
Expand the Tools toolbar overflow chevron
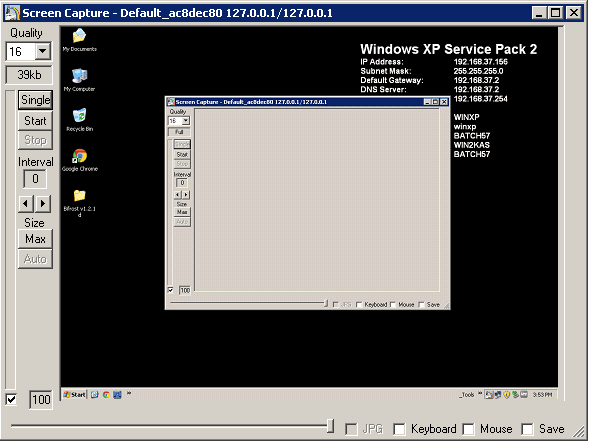[x=480, y=393]
